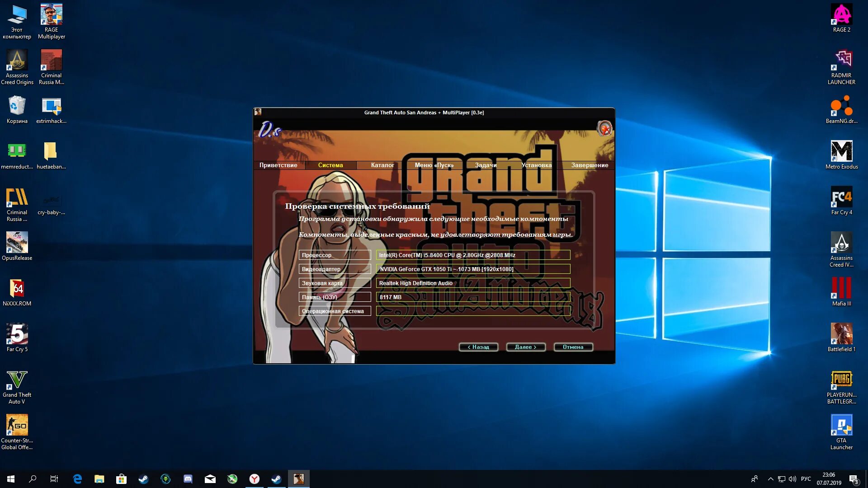Screen dimensions: 868x488
Task: Open GTA Launcher shortcut
Action: pyautogui.click(x=841, y=432)
